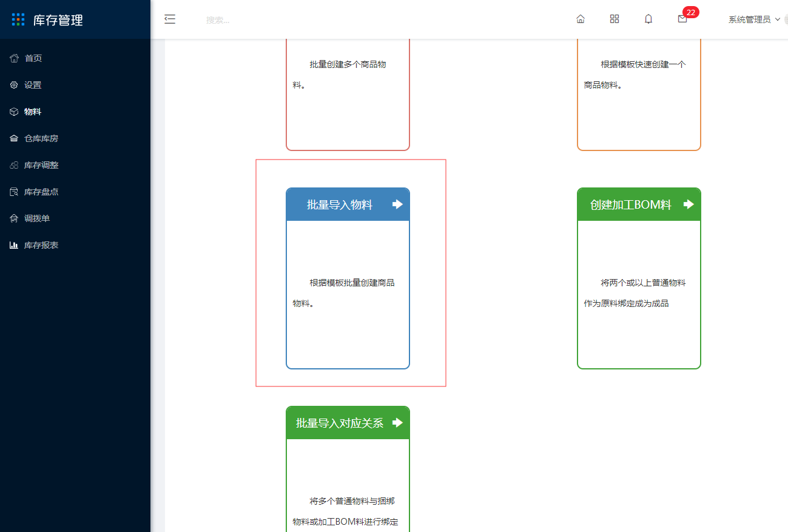This screenshot has width=788, height=532.
Task: Click the 库存报表 bar chart icon
Action: (14, 245)
